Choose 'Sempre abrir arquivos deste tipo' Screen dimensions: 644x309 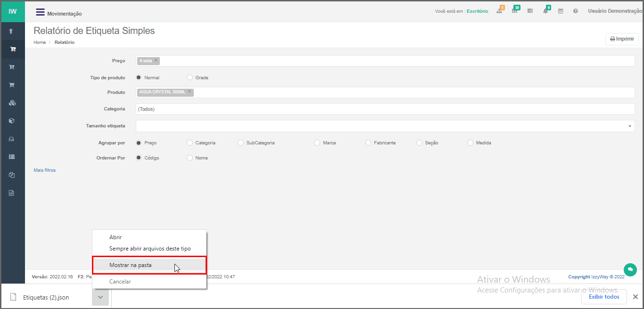(x=149, y=249)
